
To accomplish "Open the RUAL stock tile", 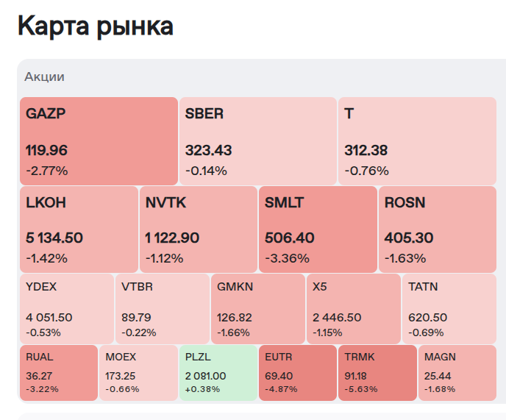I will (x=59, y=373).
